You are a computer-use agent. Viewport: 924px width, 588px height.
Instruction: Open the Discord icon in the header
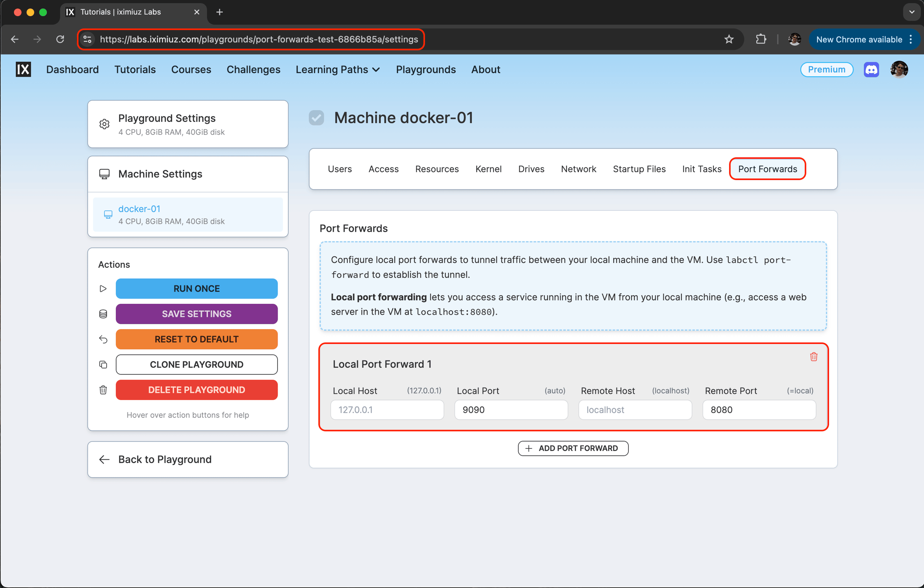(x=871, y=70)
